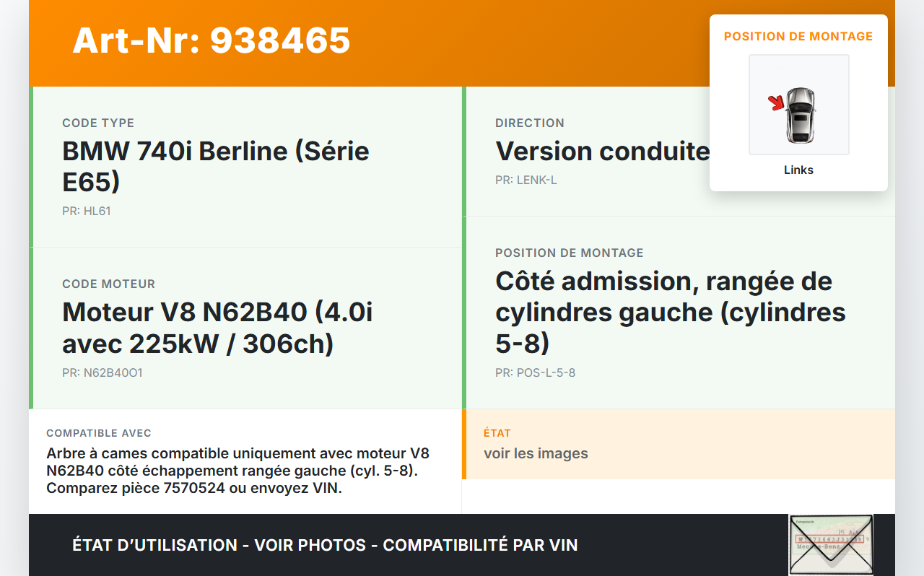Image resolution: width=924 pixels, height=576 pixels.
Task: Click the orange POSITION DE MONTAGE popup title
Action: pos(798,36)
